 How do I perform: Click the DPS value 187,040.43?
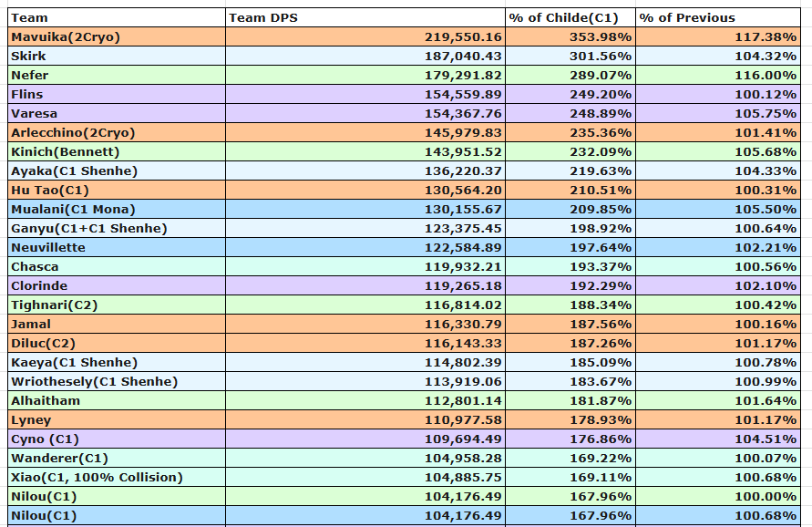click(x=365, y=56)
